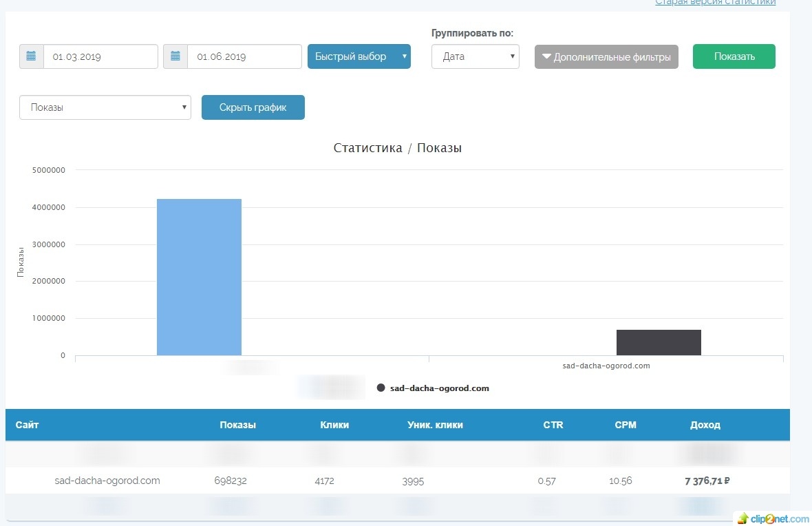Viewport: 812px width, 526px height.
Task: Click the chart title Статистика / Показы
Action: click(x=397, y=148)
